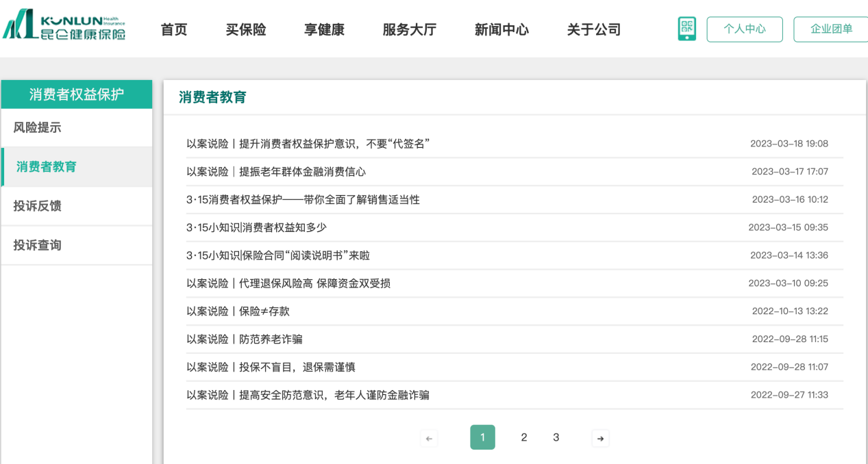Go to previous page arrow
Screen dimensions: 868x464
tap(430, 438)
